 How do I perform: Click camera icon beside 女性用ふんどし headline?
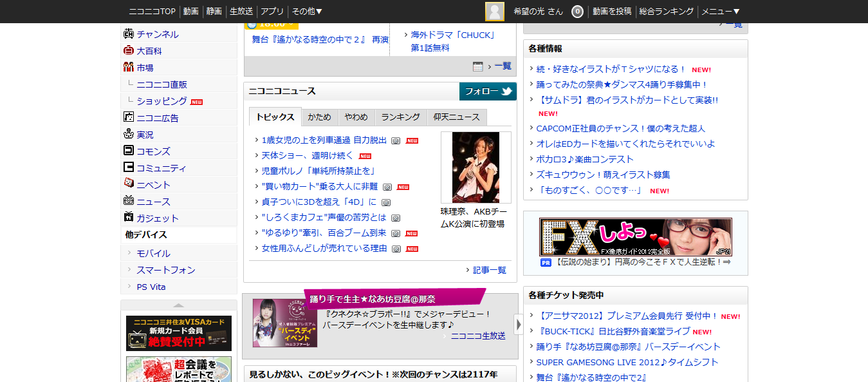(x=396, y=249)
